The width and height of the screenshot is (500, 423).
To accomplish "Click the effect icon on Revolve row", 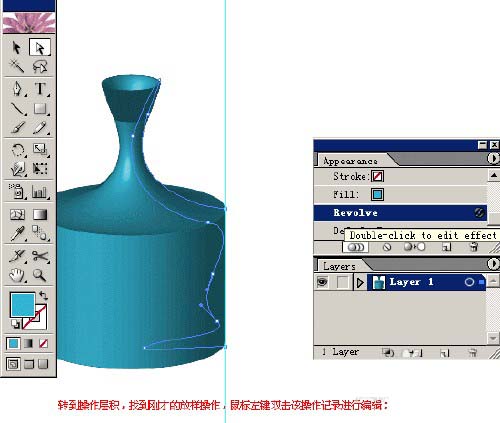I will point(479,213).
